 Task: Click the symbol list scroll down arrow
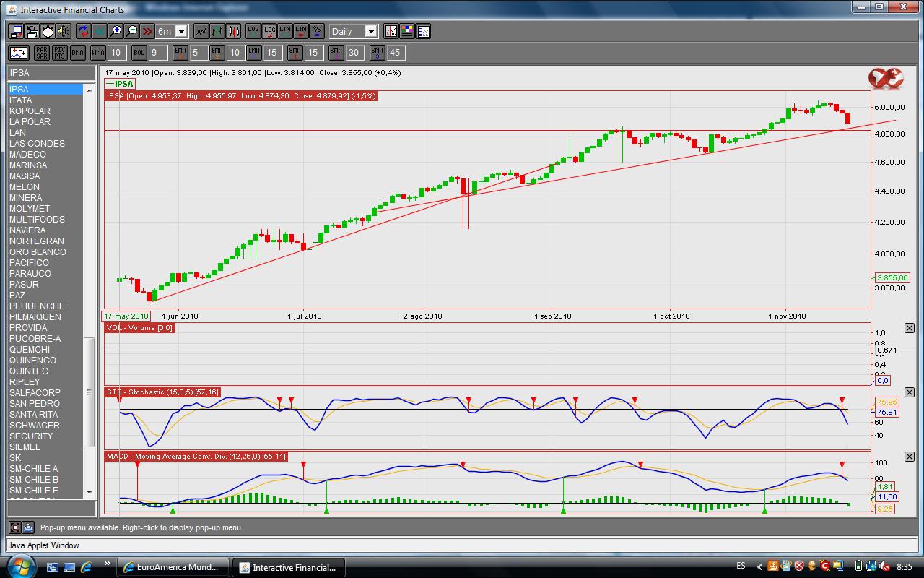tap(90, 493)
